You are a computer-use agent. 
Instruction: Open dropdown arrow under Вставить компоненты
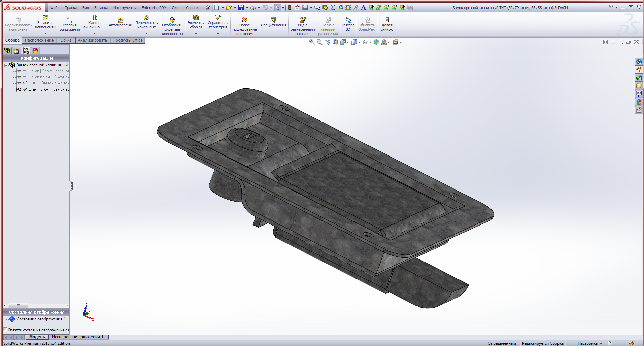[x=45, y=34]
